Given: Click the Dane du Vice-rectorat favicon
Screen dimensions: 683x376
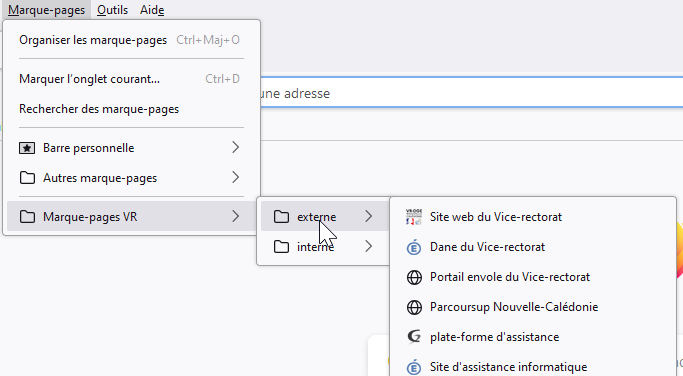Looking at the screenshot, I should pos(414,247).
